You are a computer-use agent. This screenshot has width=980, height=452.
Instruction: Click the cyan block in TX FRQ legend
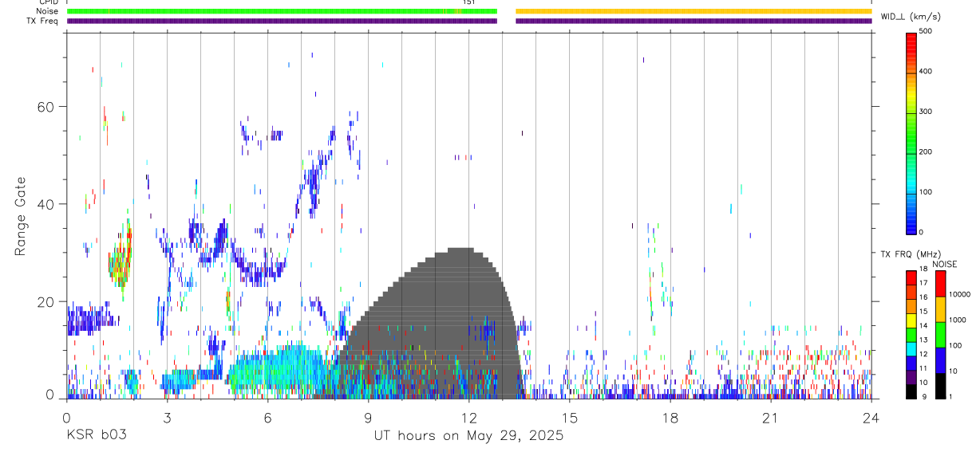pyautogui.click(x=911, y=348)
